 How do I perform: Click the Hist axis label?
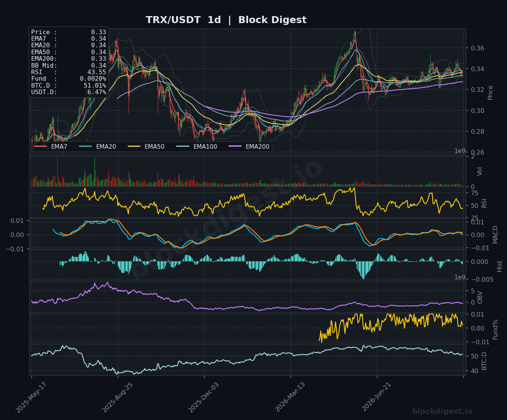click(499, 266)
